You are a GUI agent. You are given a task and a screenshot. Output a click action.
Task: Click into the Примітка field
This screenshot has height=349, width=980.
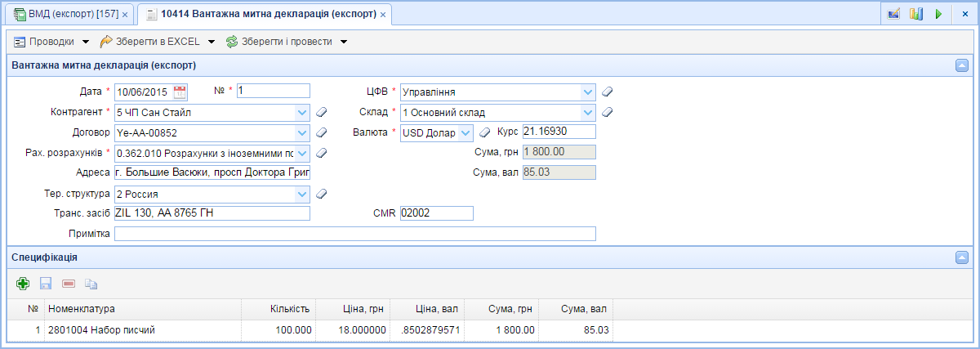click(354, 234)
